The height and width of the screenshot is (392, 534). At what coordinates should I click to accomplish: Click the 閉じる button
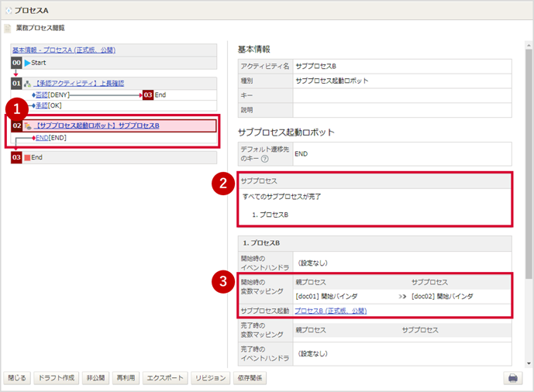point(17,378)
